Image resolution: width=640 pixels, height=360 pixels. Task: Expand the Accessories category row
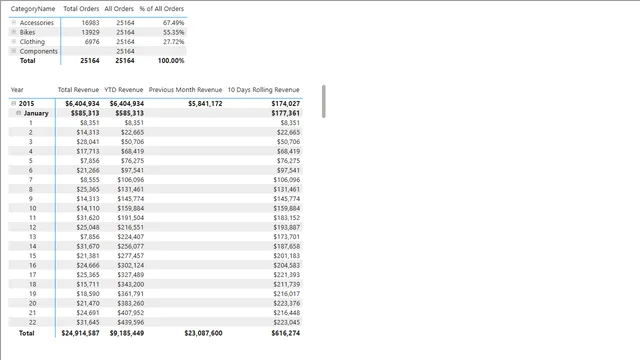13,22
